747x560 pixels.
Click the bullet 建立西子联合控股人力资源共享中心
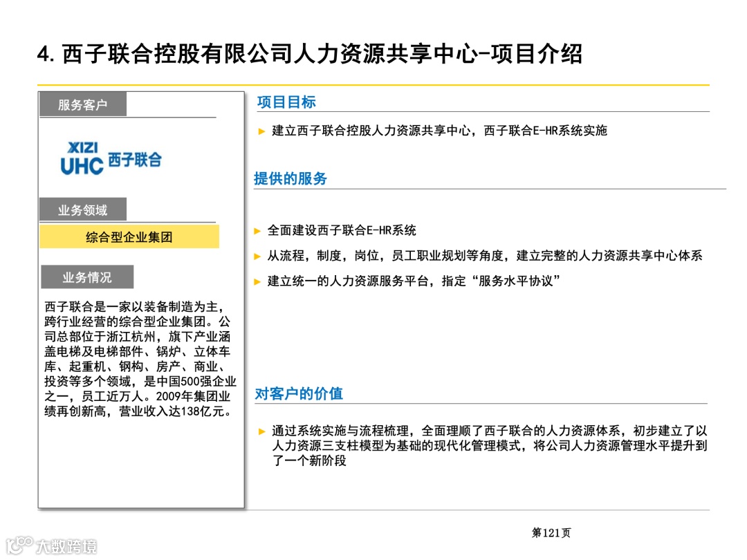(x=439, y=131)
